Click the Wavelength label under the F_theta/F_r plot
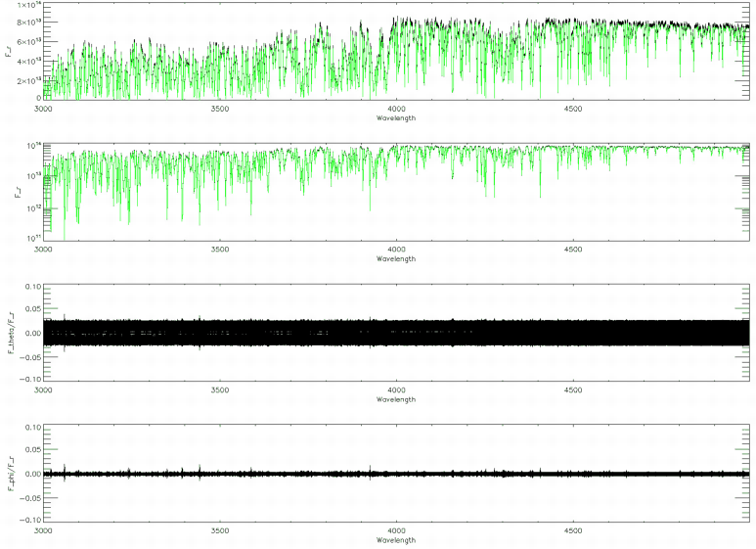This screenshot has height=549, width=756. [395, 399]
